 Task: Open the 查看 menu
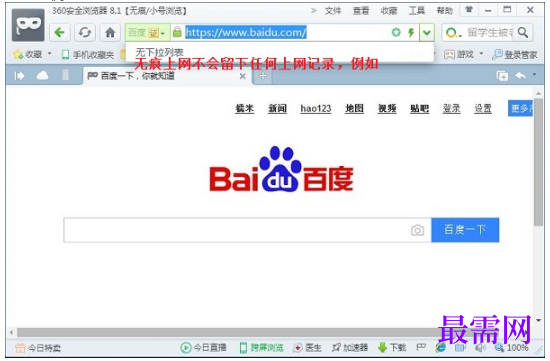[x=361, y=11]
